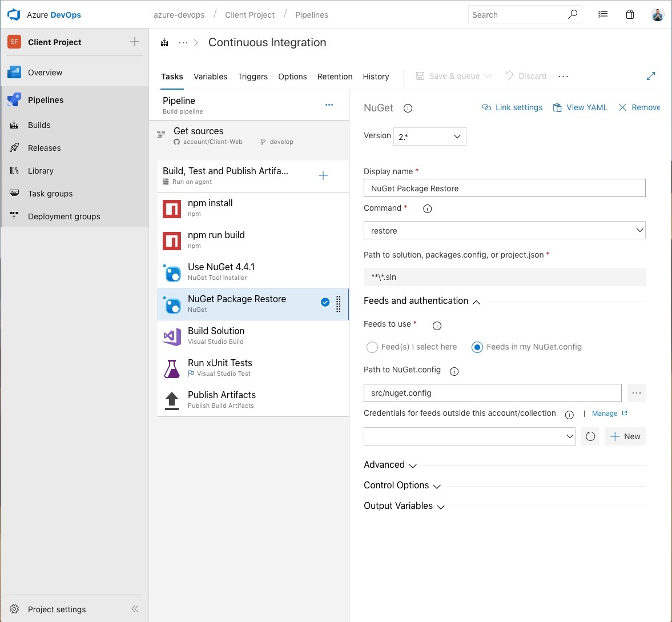Open the shopping bag marketplace icon
The image size is (672, 622).
pyautogui.click(x=630, y=15)
